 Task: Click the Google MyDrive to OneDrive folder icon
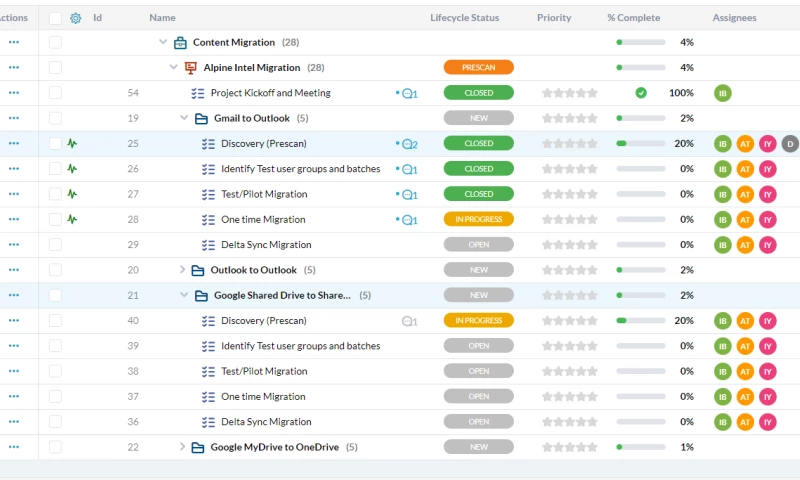pyautogui.click(x=198, y=447)
